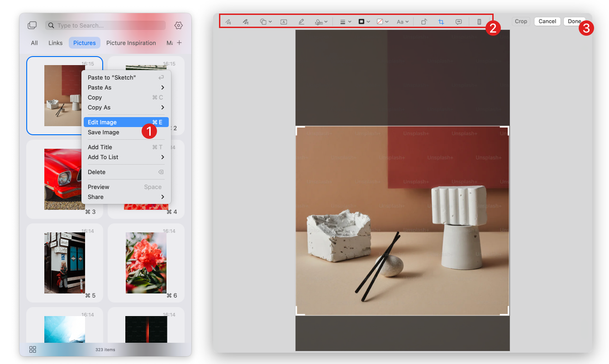Screen dimensions: 609x364
Task: Click the grid view icon at bottom
Action: click(33, 350)
